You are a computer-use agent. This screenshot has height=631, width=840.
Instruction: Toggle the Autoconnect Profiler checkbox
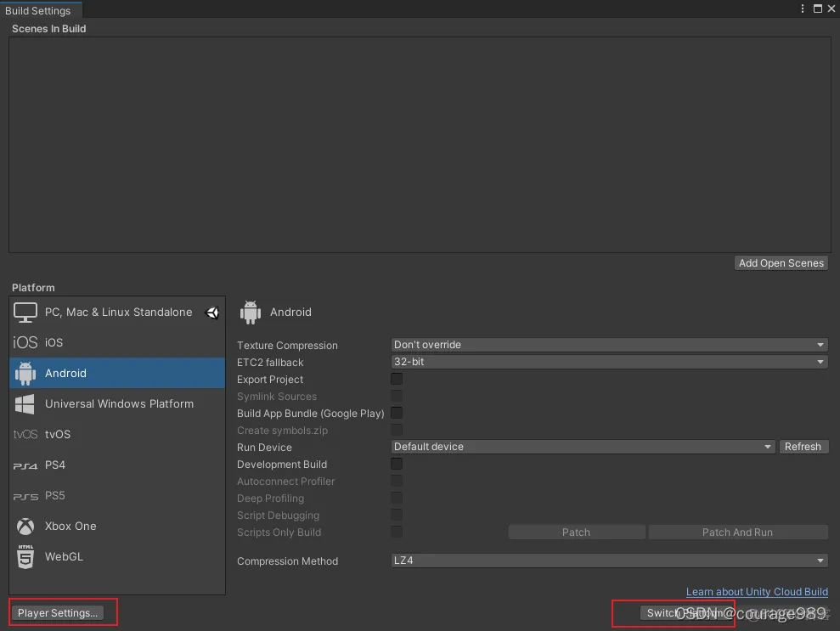397,481
